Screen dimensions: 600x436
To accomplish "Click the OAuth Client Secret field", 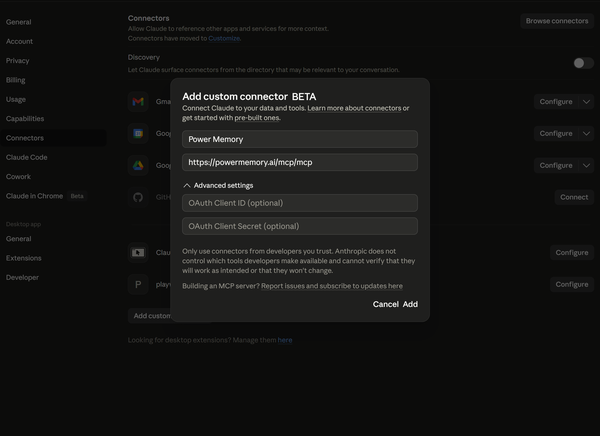I will 300,226.
